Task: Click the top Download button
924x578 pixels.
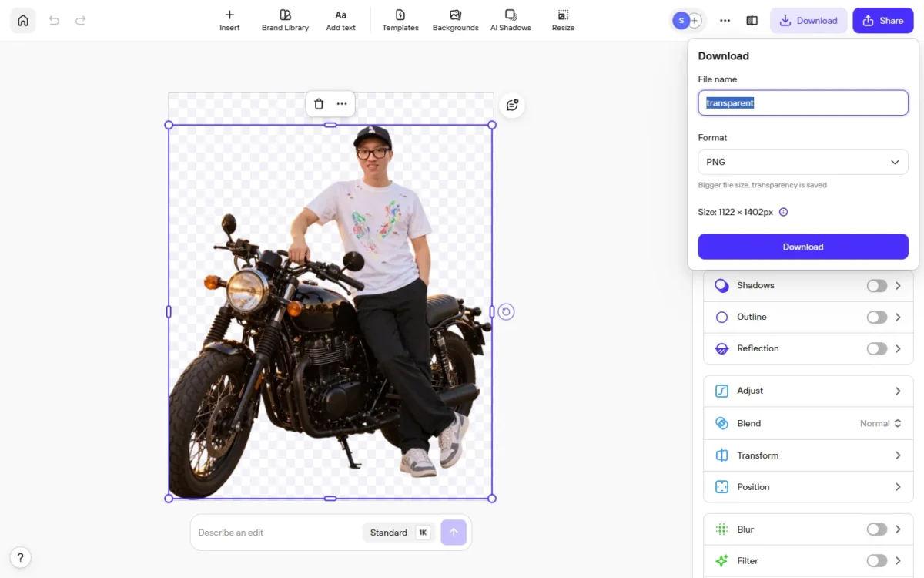Action: (x=808, y=21)
